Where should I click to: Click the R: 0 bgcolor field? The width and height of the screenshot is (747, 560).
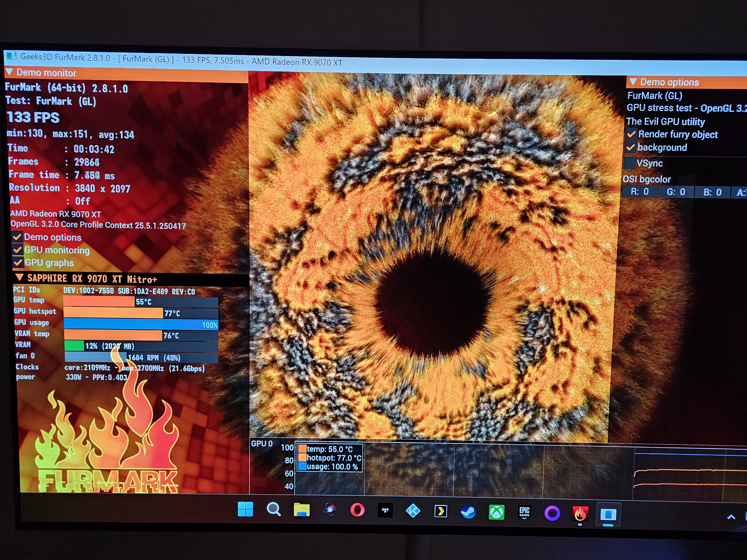point(640,192)
